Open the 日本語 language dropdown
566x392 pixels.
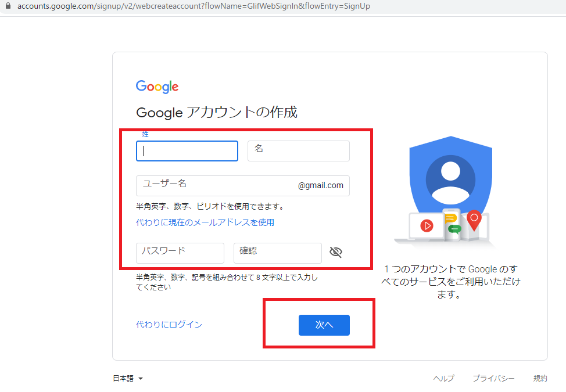[x=128, y=378]
